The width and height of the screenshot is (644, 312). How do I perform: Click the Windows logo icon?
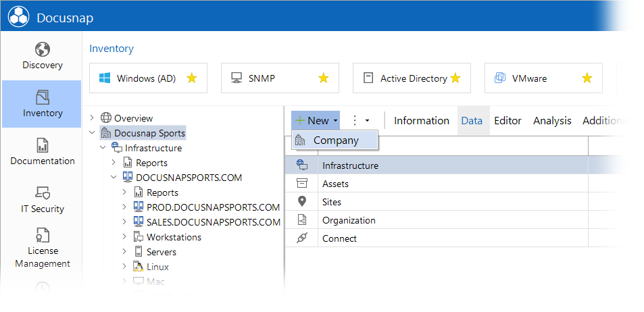pos(105,78)
